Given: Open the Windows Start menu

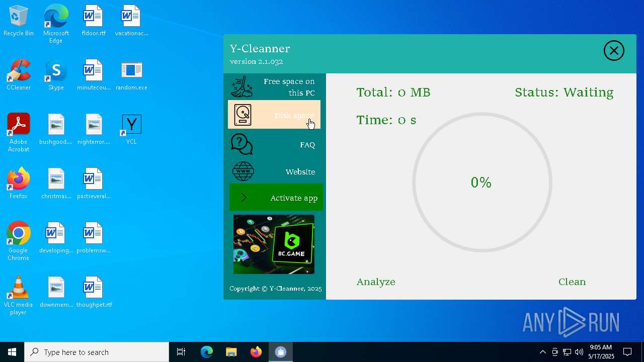Looking at the screenshot, I should tap(12, 352).
